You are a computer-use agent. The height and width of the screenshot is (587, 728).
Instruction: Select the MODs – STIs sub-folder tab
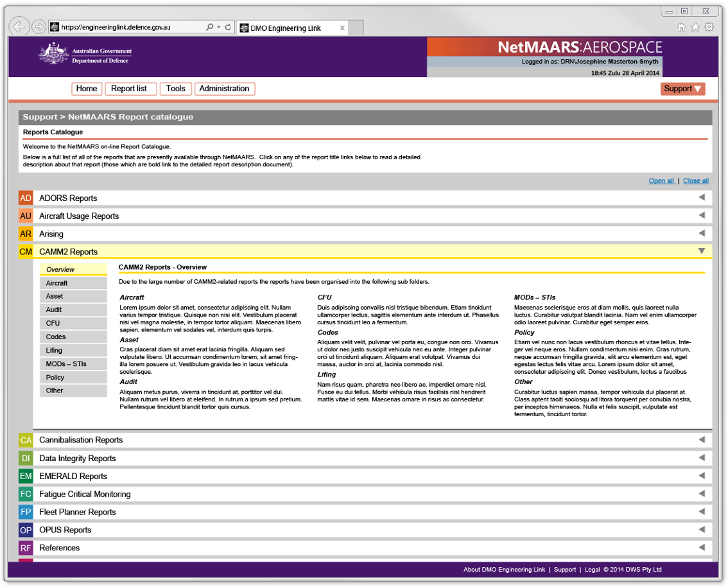pyautogui.click(x=73, y=364)
